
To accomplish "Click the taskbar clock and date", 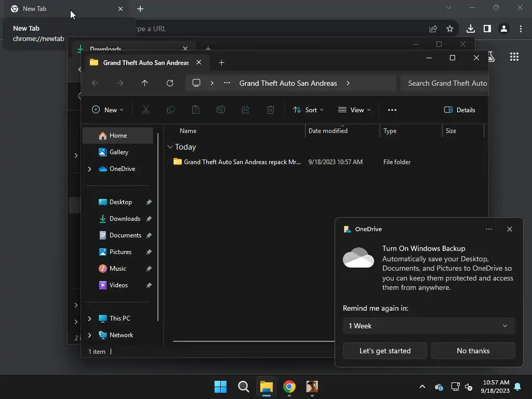I will click(x=495, y=387).
